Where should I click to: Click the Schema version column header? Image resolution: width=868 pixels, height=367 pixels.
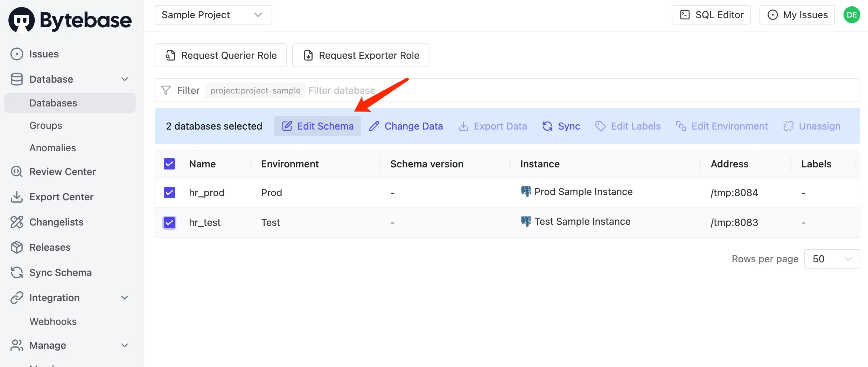pos(427,164)
